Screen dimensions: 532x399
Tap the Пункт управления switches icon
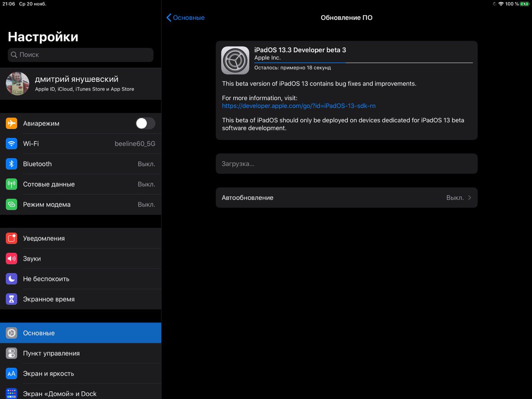click(x=12, y=353)
